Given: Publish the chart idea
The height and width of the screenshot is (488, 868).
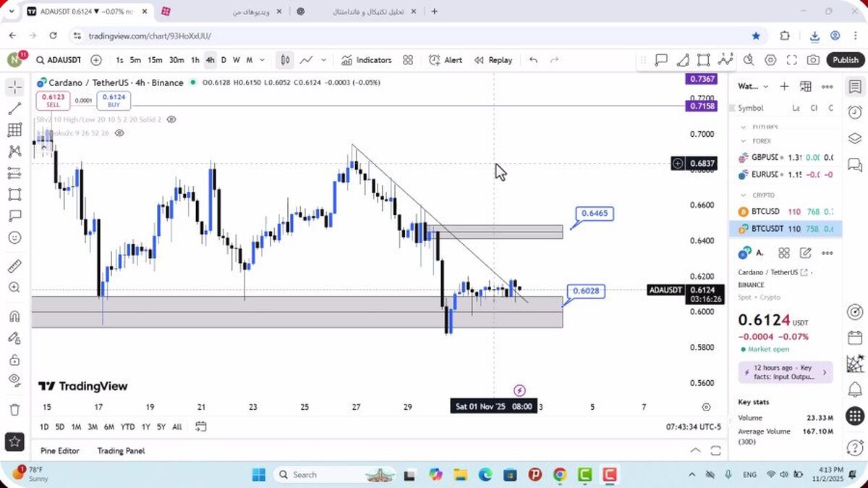Looking at the screenshot, I should click(845, 60).
